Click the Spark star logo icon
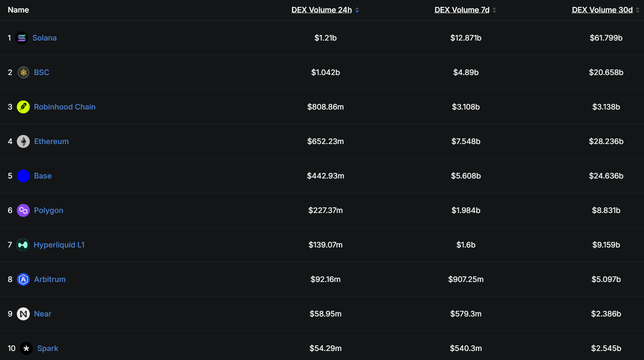 point(26,348)
